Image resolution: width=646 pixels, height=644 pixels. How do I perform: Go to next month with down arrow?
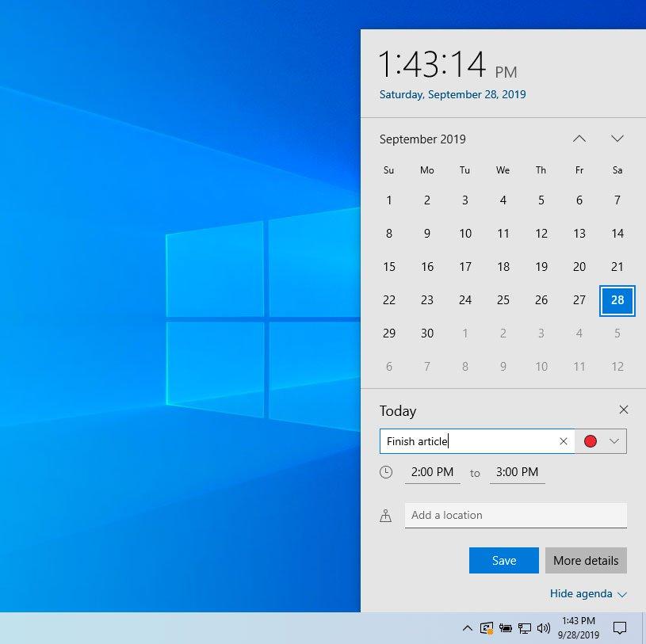point(617,139)
